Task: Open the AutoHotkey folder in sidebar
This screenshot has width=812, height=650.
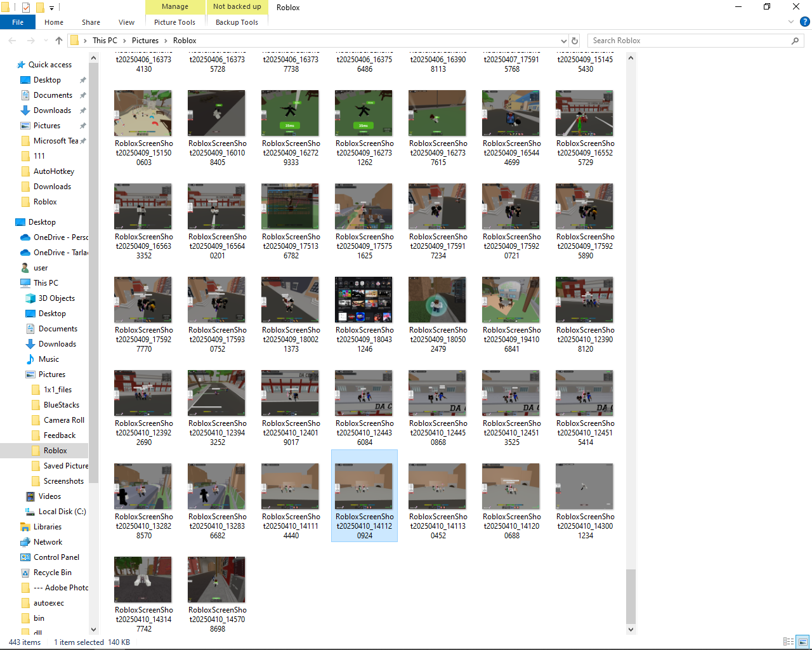Action: [54, 171]
